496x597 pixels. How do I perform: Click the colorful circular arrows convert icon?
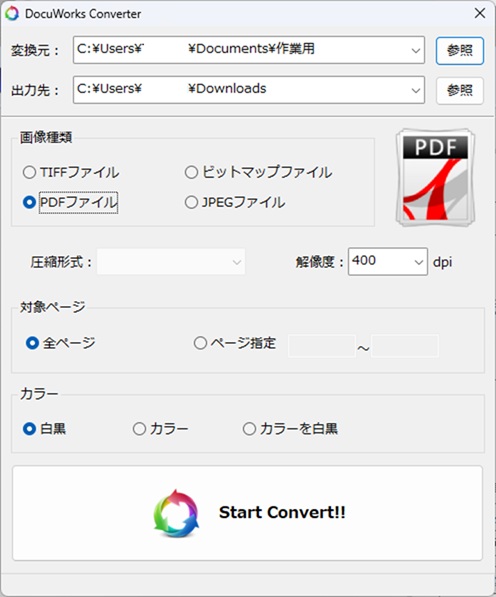[x=176, y=513]
